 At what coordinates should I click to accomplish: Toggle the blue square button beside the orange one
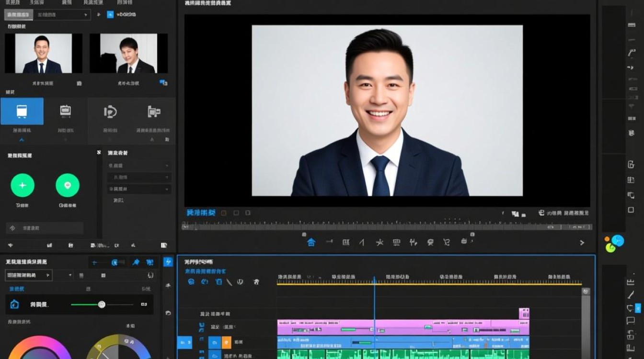[214, 342]
